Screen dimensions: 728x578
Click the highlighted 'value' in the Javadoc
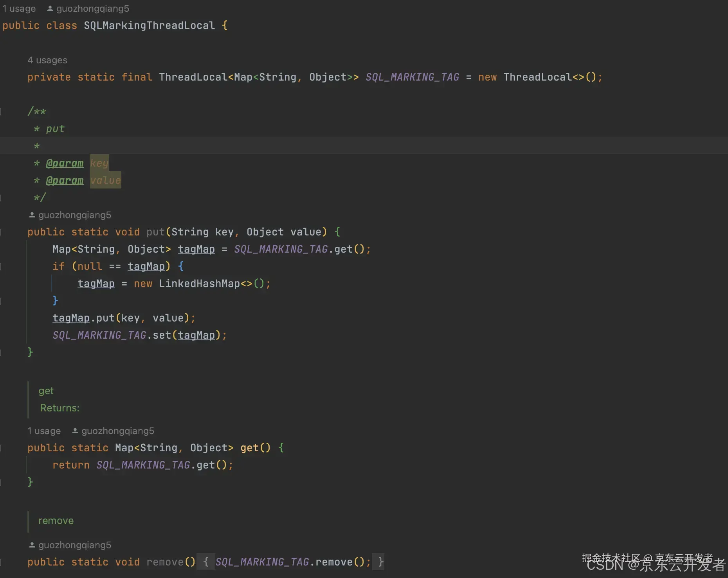106,180
